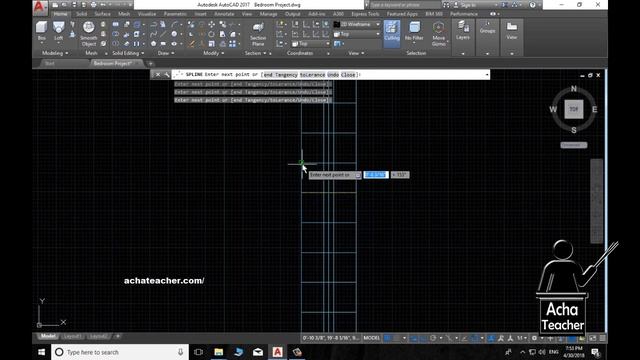This screenshot has height=360, width=640.
Task: Open the Parametric ribbon tab
Action: pyautogui.click(x=175, y=14)
